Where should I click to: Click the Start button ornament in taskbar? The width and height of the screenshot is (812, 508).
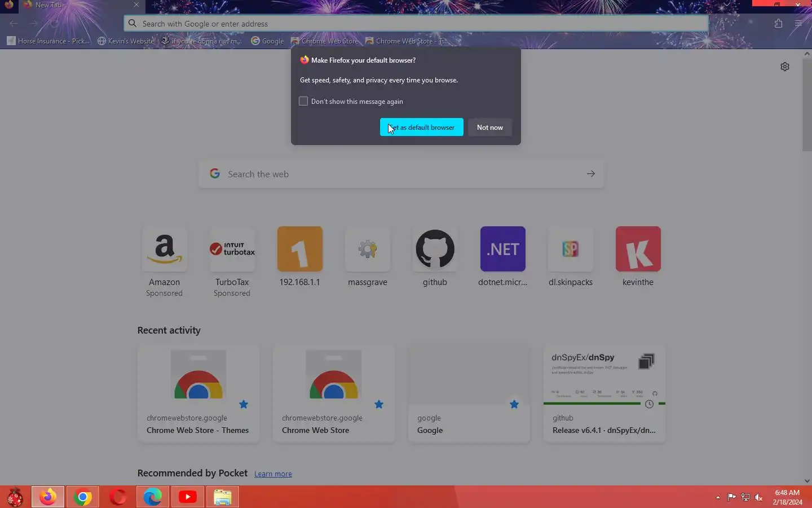point(15,497)
